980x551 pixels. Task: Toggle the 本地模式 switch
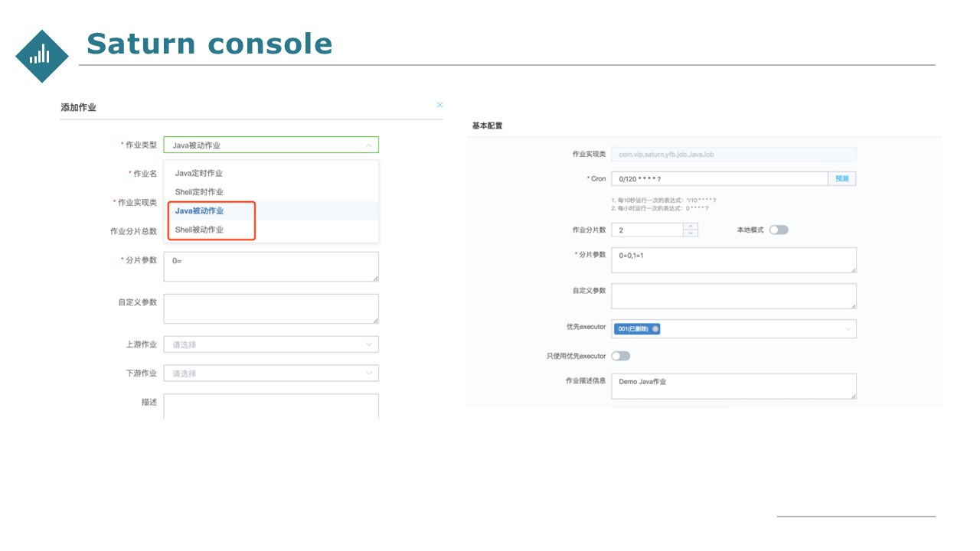point(779,230)
